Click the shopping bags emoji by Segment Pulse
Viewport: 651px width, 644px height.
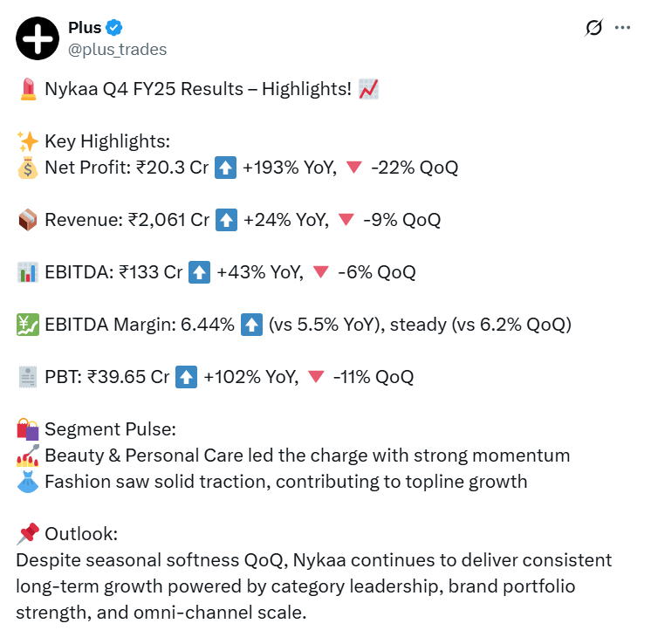click(27, 429)
